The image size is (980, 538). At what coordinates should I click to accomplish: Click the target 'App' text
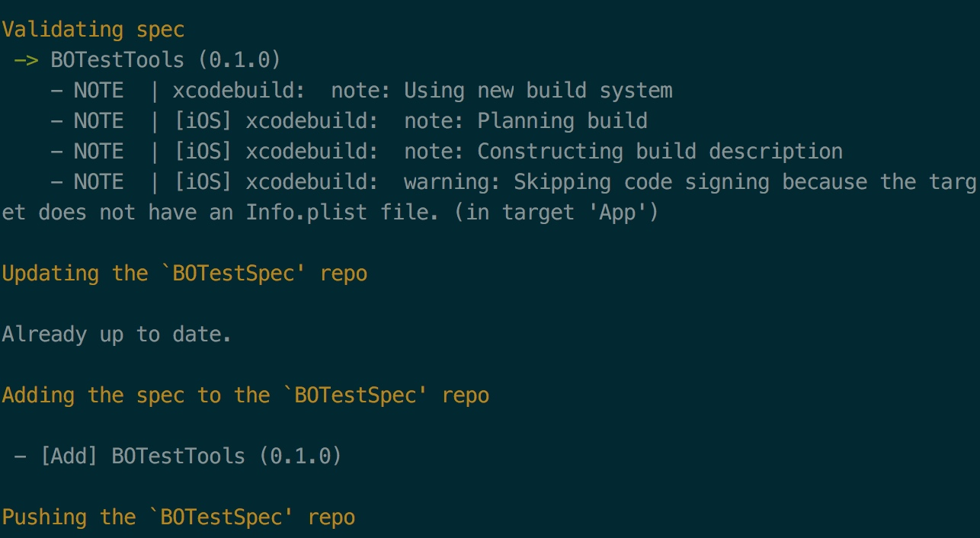(x=618, y=213)
